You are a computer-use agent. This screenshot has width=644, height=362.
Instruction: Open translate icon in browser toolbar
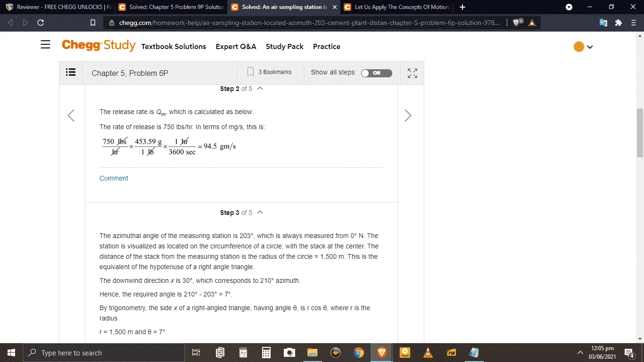(603, 23)
